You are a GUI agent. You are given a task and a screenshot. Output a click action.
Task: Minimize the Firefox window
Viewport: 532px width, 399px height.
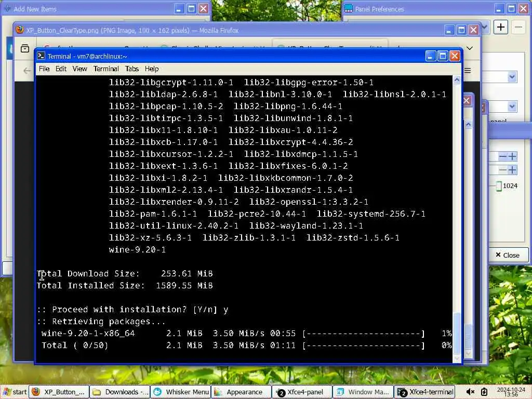[x=449, y=30]
